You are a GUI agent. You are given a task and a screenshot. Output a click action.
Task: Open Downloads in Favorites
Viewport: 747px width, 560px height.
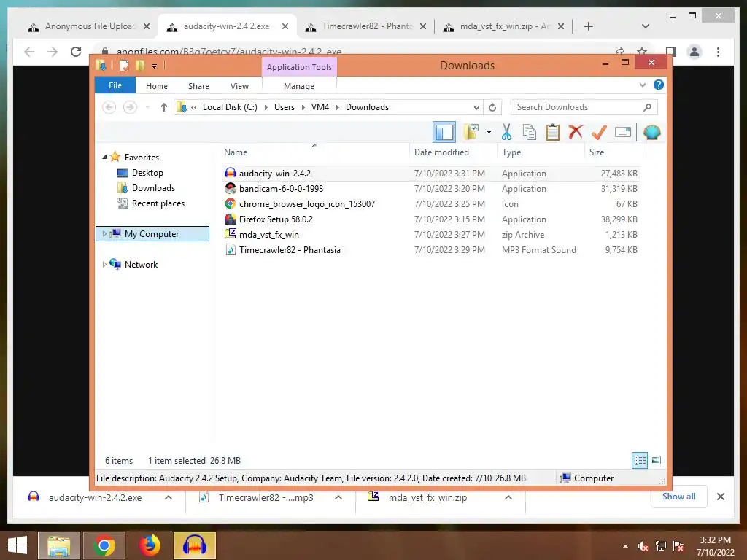153,187
